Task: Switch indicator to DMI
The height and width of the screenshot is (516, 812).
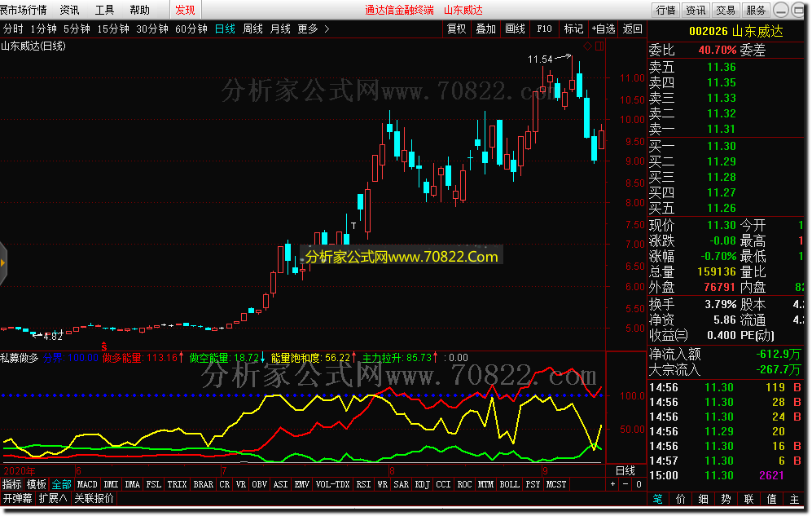Action: (x=111, y=484)
